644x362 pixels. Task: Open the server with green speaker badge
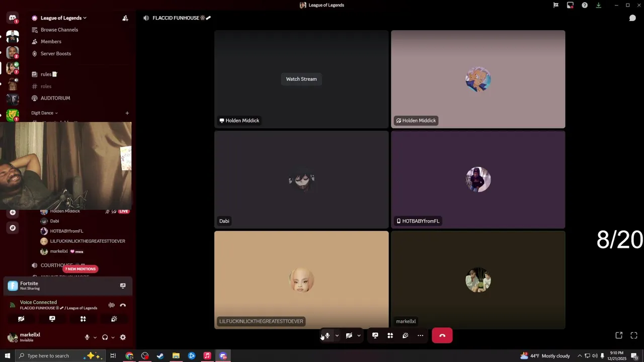coord(13,67)
